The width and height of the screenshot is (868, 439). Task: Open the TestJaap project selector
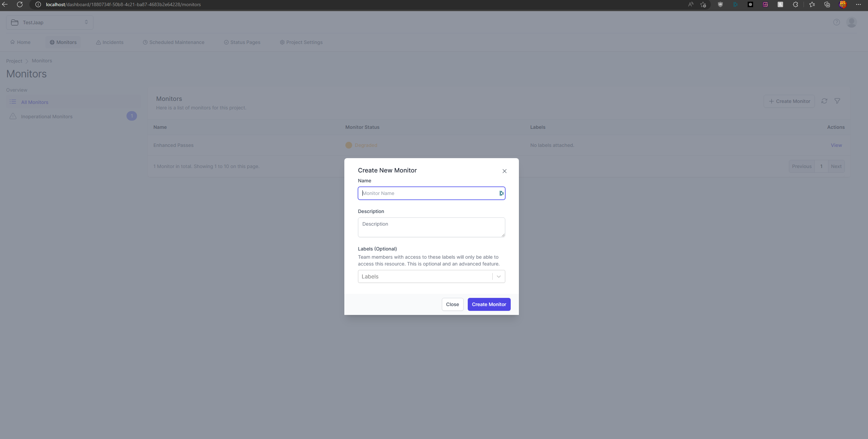(x=50, y=22)
